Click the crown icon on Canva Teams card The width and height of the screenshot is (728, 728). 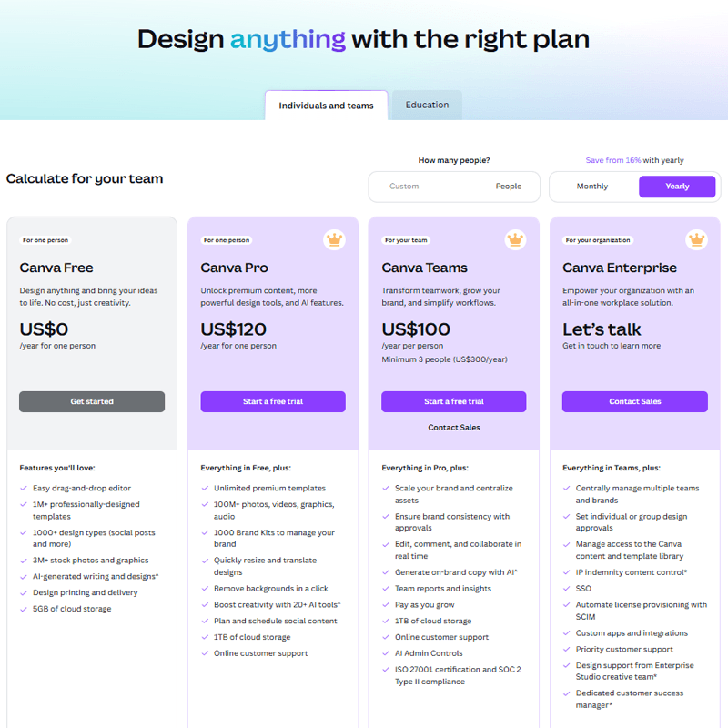pos(515,240)
